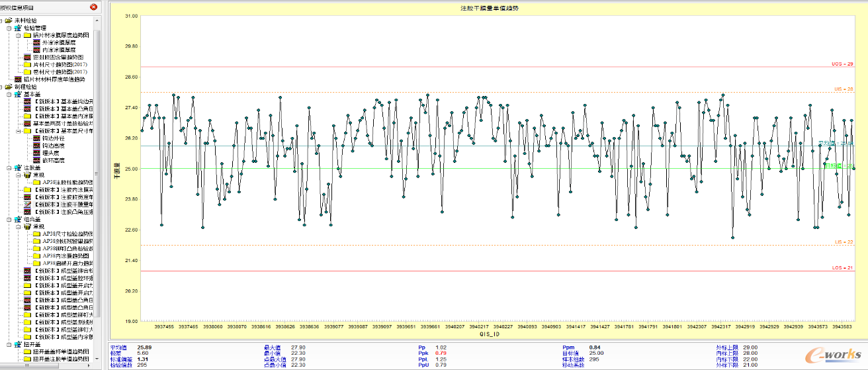The image size is (868, 370).
Task: Click the AP38尺寸检验趋势图 folder icon
Action: (36, 234)
